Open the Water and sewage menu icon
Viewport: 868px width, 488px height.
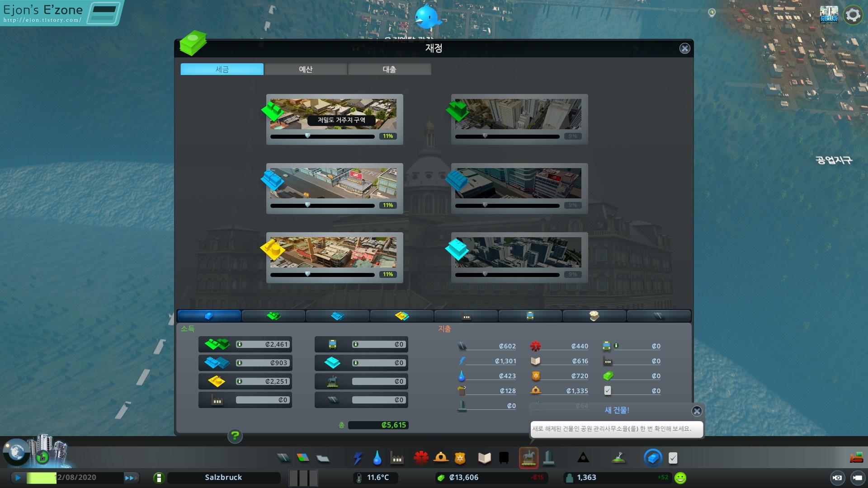point(377,458)
